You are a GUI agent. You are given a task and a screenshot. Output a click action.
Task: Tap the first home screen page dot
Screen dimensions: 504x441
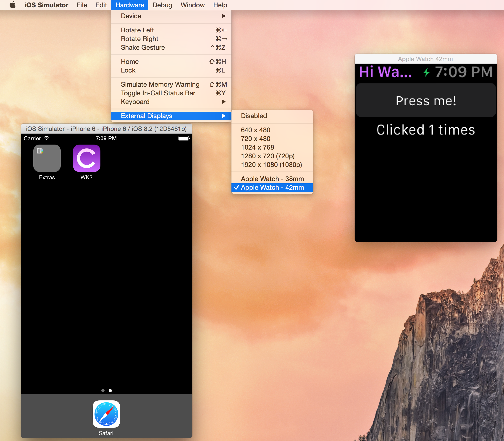tap(103, 391)
